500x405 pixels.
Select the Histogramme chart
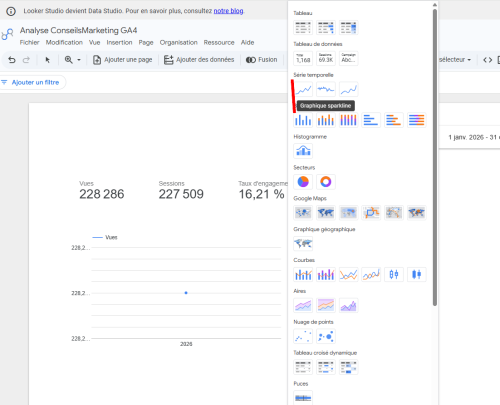(303, 151)
